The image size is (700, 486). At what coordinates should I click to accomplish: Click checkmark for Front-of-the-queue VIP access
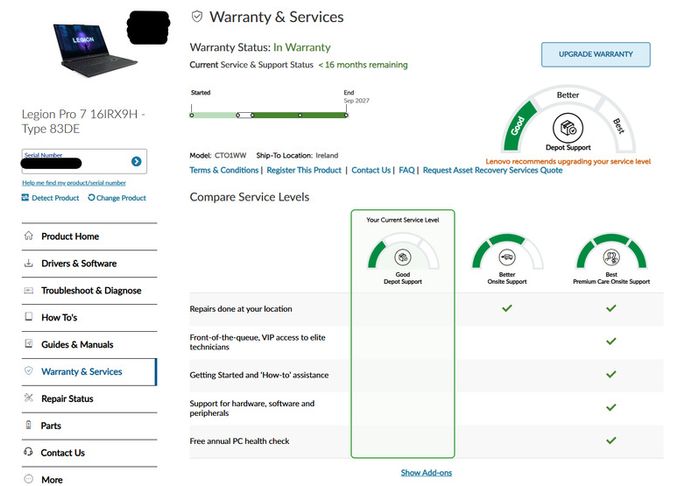(x=611, y=341)
